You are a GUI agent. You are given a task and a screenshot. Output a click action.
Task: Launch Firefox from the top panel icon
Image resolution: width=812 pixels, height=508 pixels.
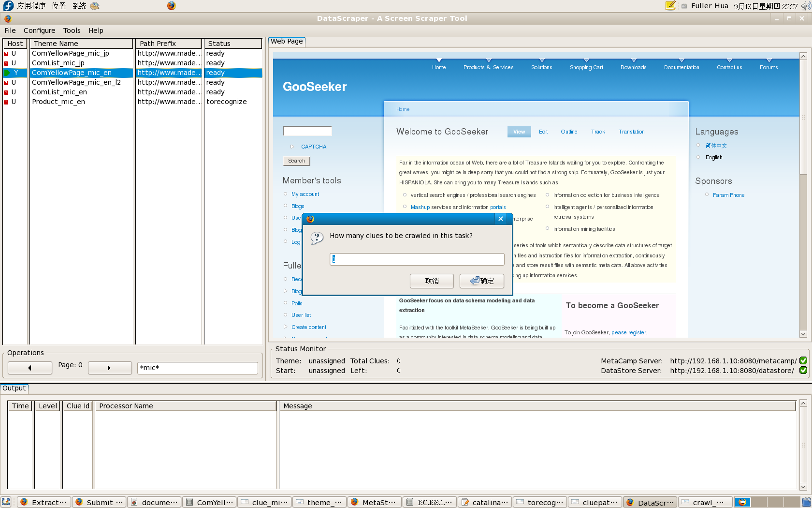(x=172, y=6)
